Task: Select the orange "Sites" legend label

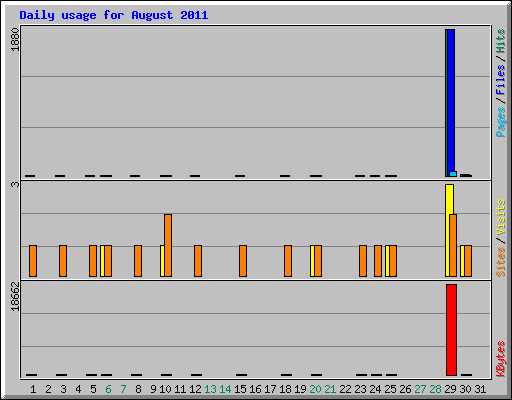Action: tap(500, 262)
